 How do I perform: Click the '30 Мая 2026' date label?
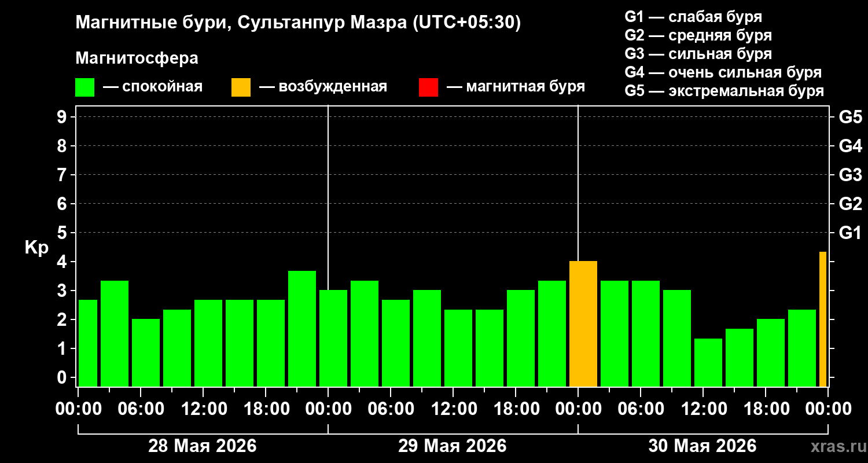tap(703, 446)
